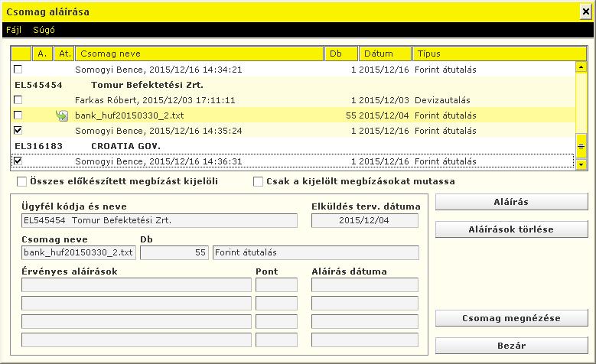The image size is (596, 364).
Task: Tick checkbox for Farkas Róbert row
Action: 18,99
